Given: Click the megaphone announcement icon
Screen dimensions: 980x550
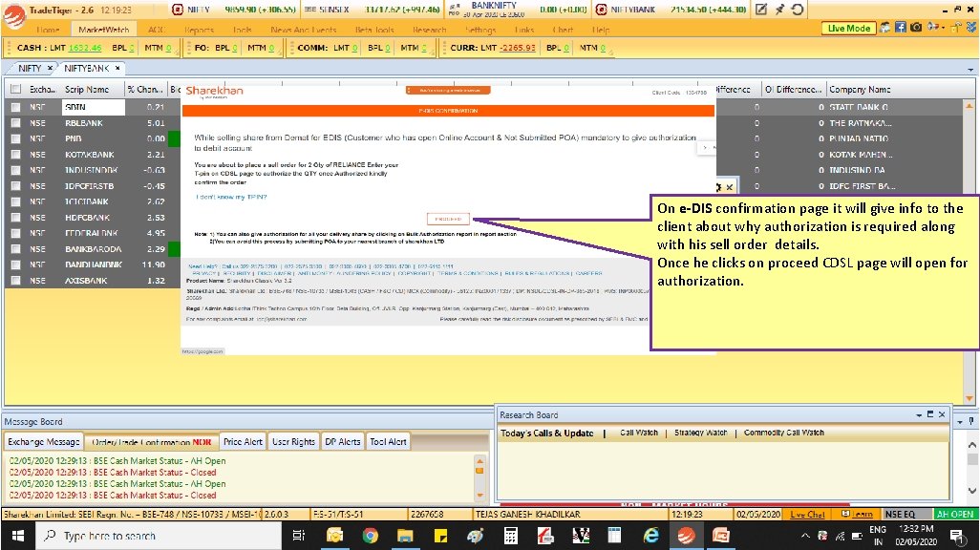Looking at the screenshot, I should [932, 27].
